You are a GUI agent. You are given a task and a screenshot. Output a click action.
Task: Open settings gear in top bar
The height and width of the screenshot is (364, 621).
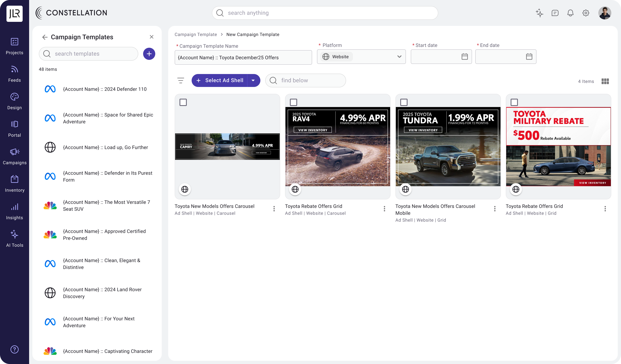(x=585, y=13)
